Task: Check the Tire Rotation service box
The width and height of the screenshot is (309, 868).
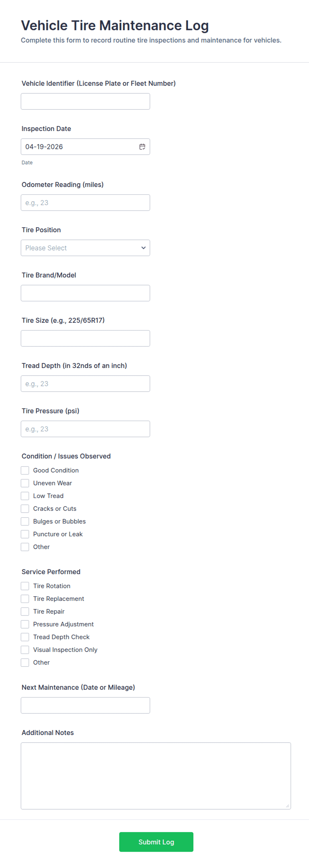Action: [x=25, y=586]
